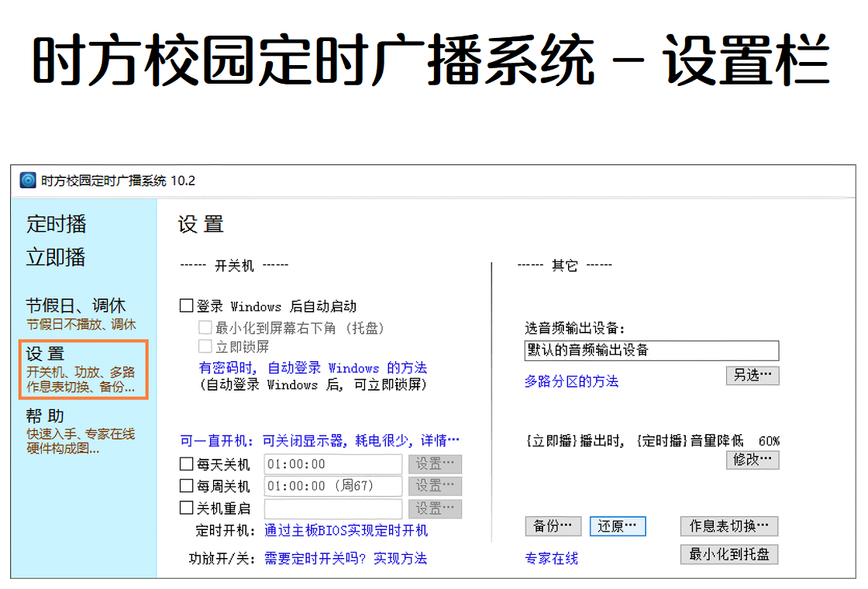The image size is (868, 589).
Task: Check the 每周关机 option
Action: [x=187, y=486]
